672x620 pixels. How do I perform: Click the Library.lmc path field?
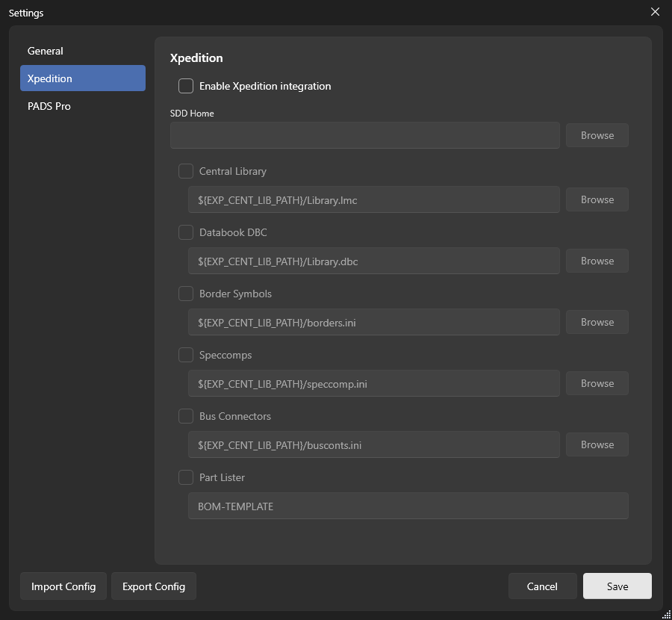pos(374,199)
